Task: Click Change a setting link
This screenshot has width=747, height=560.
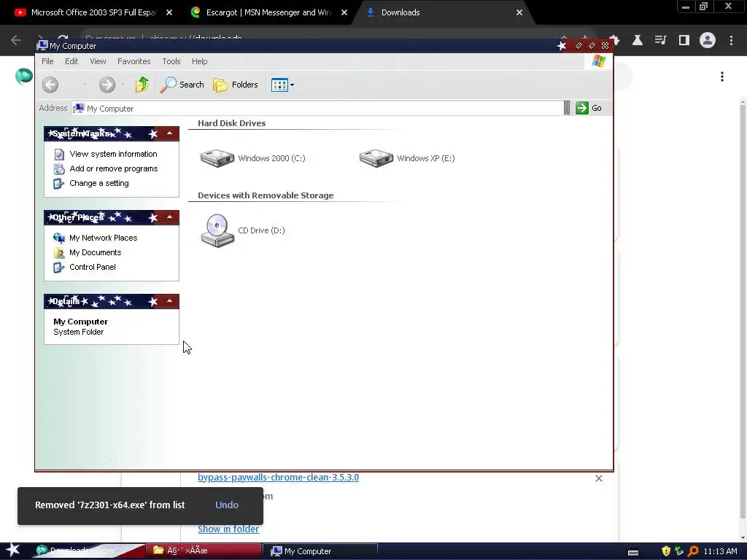Action: (99, 183)
